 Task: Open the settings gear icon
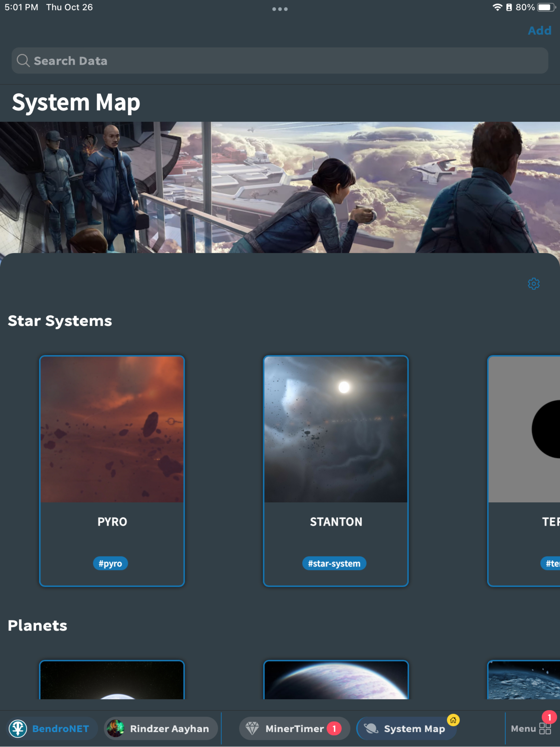[534, 284]
